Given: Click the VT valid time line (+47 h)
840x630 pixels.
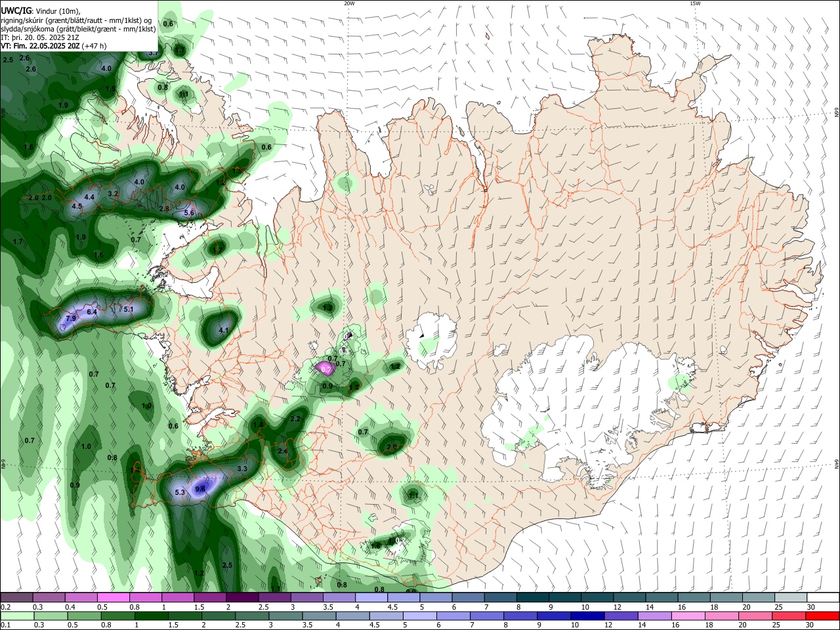Looking at the screenshot, I should click(54, 46).
